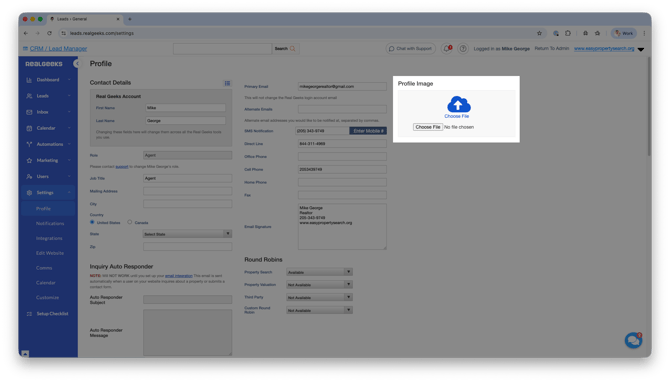Image resolution: width=670 pixels, height=382 pixels.
Task: Open the Users icon in sidebar
Action: click(x=29, y=176)
